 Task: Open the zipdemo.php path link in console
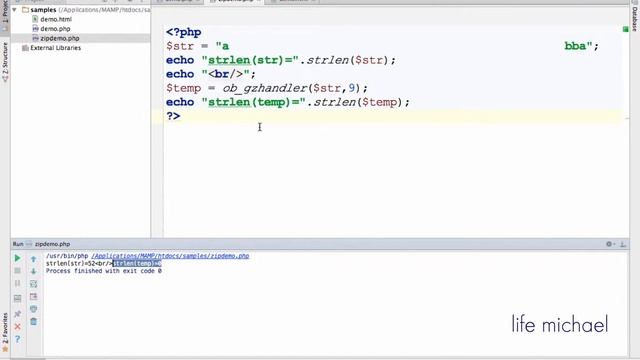click(170, 256)
